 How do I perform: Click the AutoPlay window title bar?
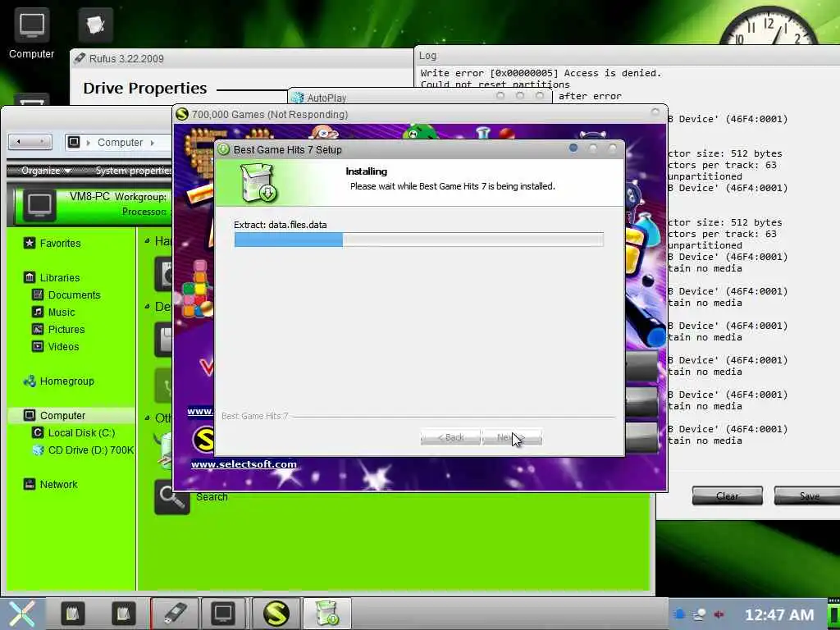[x=420, y=97]
